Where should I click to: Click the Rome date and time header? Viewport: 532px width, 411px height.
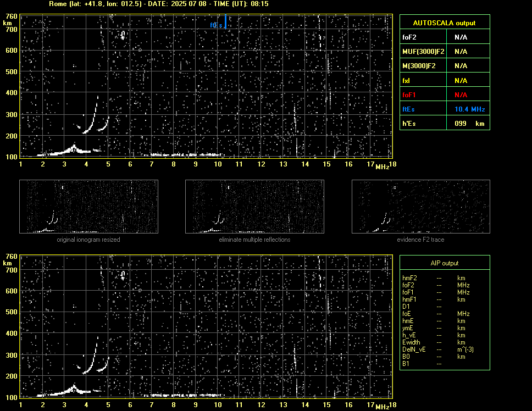click(x=158, y=4)
